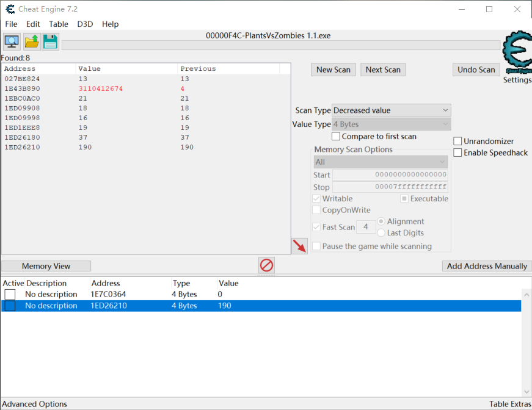Click the process name 00000F4C-PlantsVsZombies 1.1.exe
This screenshot has width=532, height=410.
268,35
